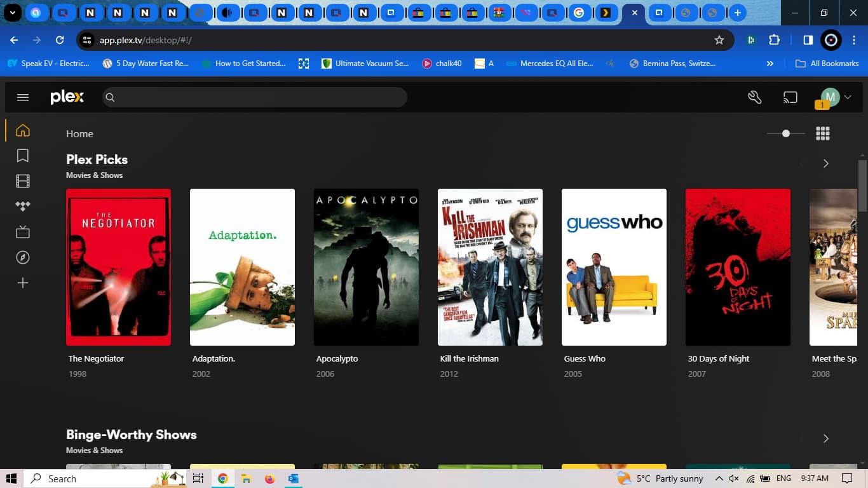Show hidden bookmarks with double-chevron
868x488 pixels.
pyautogui.click(x=770, y=64)
